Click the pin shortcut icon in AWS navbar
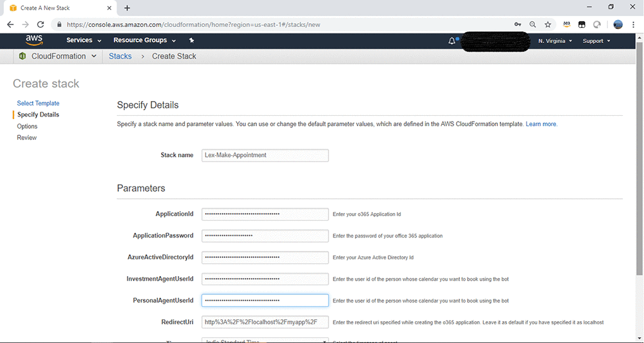This screenshot has width=644, height=343. [x=191, y=40]
